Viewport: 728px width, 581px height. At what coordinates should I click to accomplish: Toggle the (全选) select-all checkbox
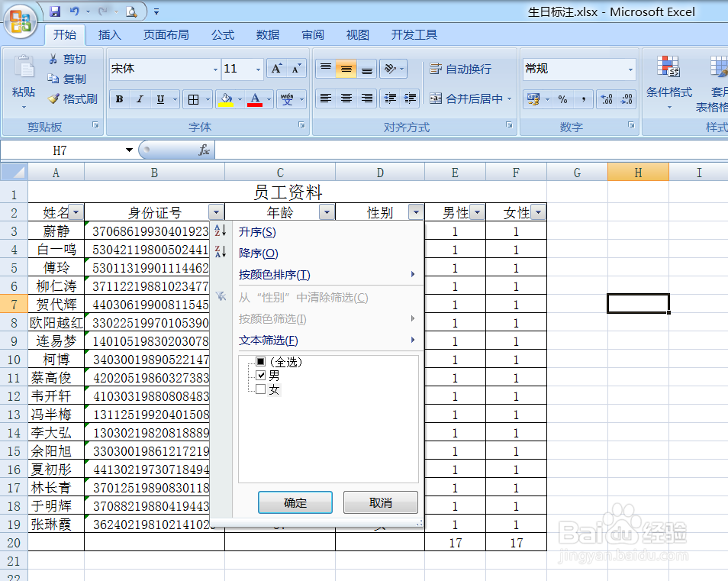click(261, 361)
